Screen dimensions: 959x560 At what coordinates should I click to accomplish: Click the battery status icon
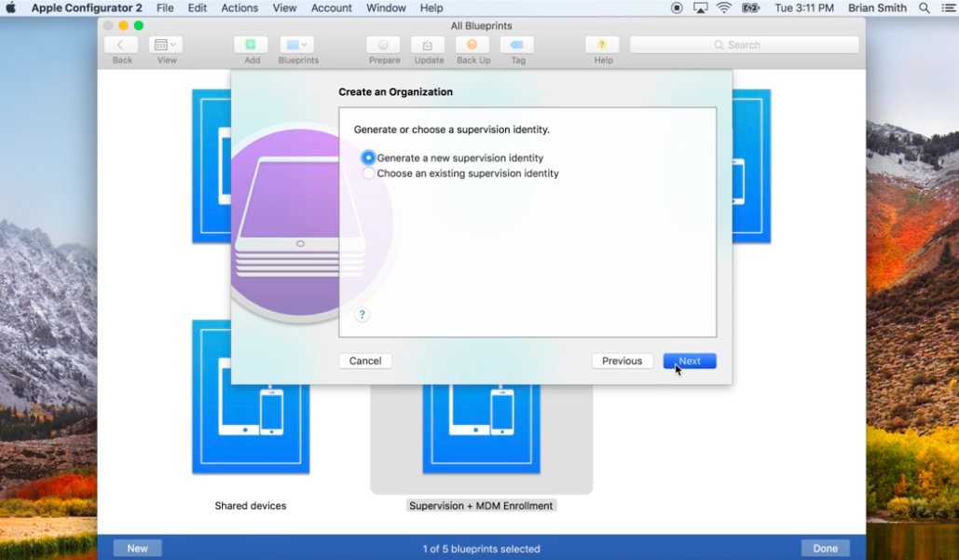pyautogui.click(x=750, y=8)
